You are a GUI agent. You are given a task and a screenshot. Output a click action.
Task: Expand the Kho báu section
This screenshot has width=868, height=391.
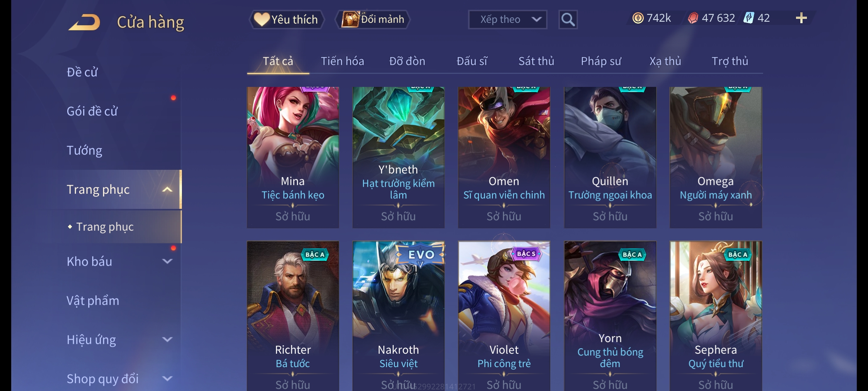pos(167,261)
